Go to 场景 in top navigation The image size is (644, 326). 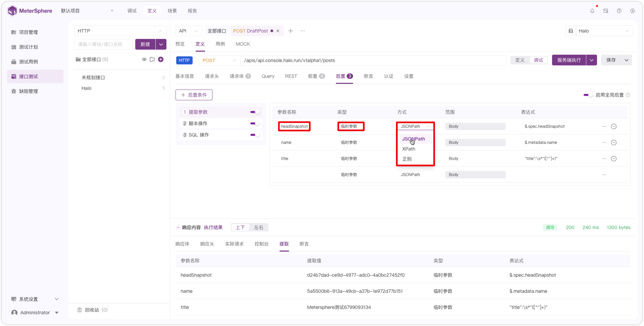coord(172,11)
